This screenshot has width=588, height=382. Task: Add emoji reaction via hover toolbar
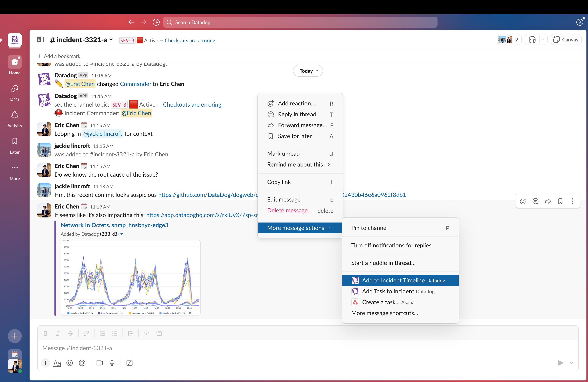[x=523, y=201]
